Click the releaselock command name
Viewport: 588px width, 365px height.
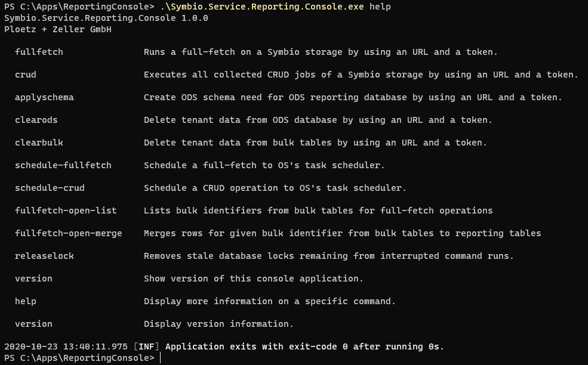point(44,256)
